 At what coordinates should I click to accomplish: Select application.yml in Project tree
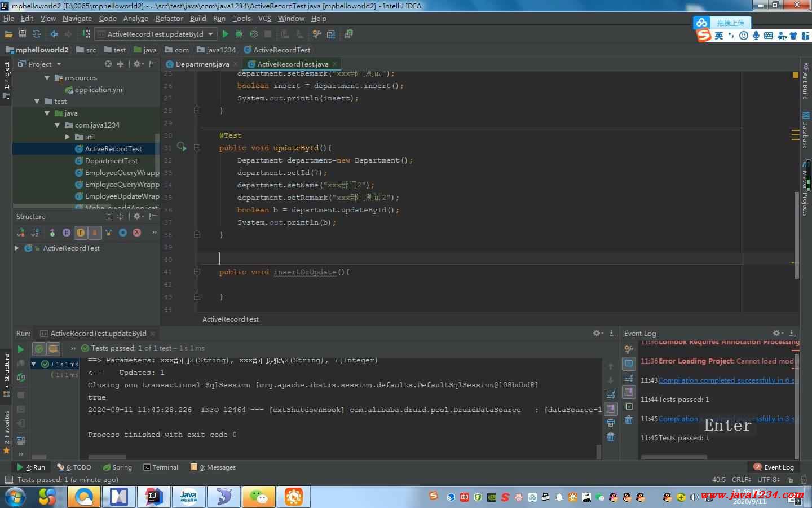(94, 90)
